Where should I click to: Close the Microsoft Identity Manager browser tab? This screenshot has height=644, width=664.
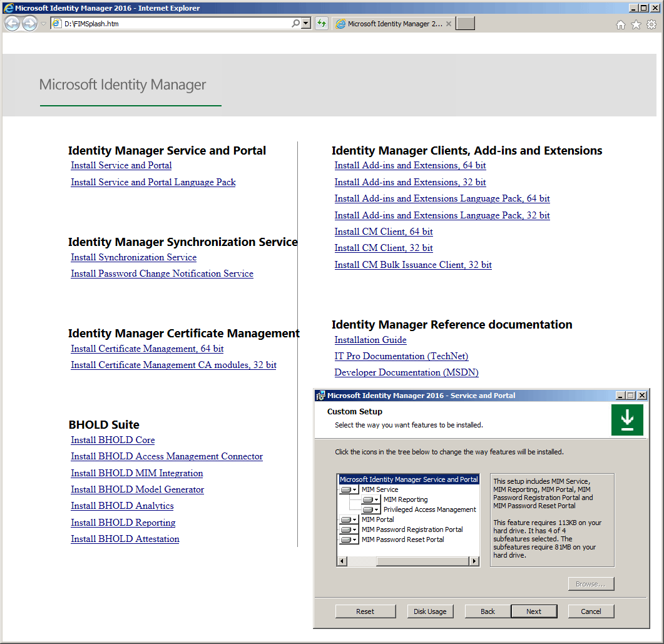[x=449, y=24]
